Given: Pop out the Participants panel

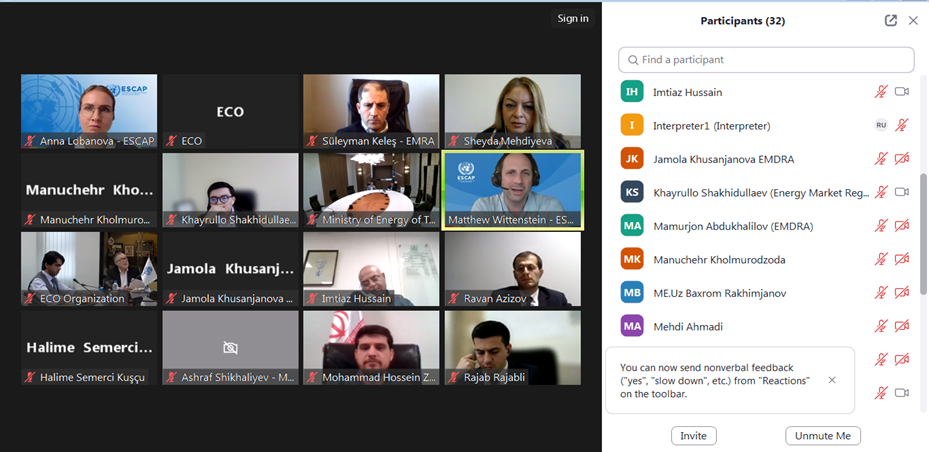Looking at the screenshot, I should click(x=890, y=21).
